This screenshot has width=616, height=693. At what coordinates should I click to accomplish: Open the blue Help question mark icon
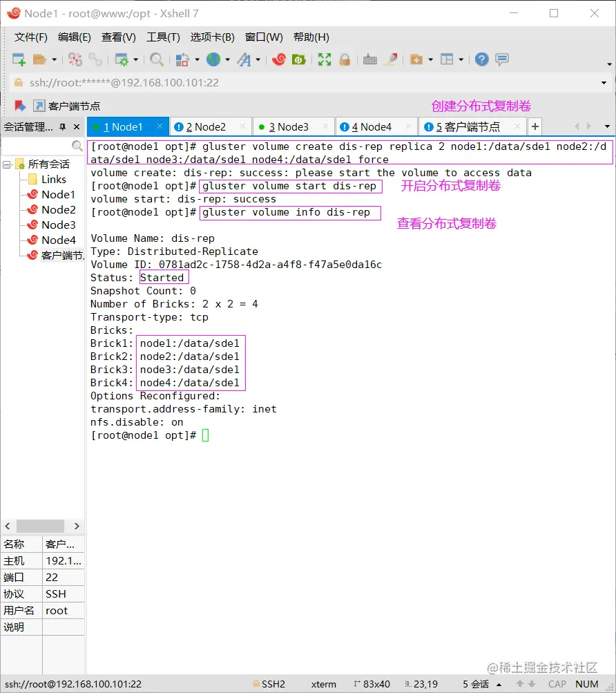click(x=481, y=59)
